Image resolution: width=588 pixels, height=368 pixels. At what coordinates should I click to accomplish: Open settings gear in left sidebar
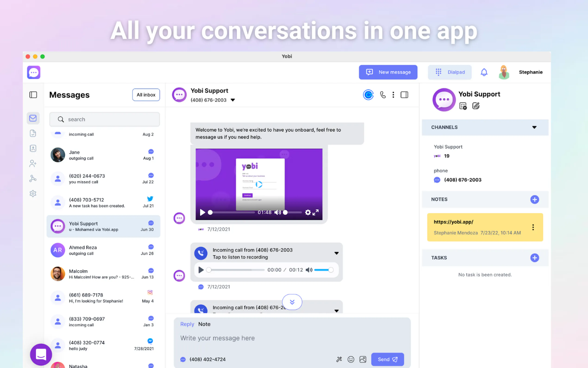33,194
